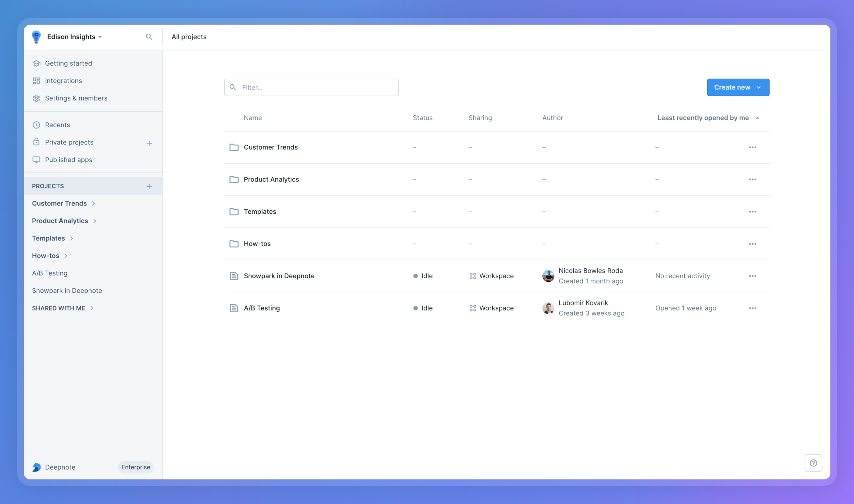Open the more options for Customer Trends row
Screen dimensions: 854x504
[752, 147]
